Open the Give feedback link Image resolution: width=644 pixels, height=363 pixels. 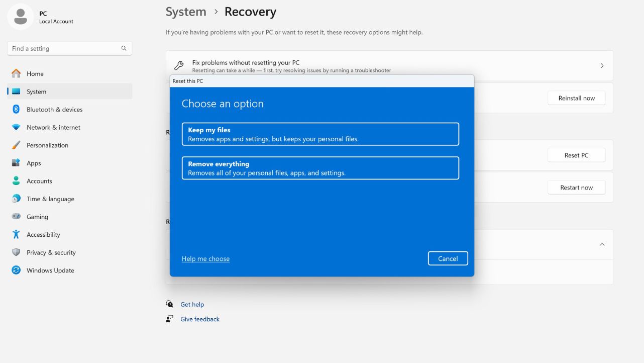click(200, 319)
